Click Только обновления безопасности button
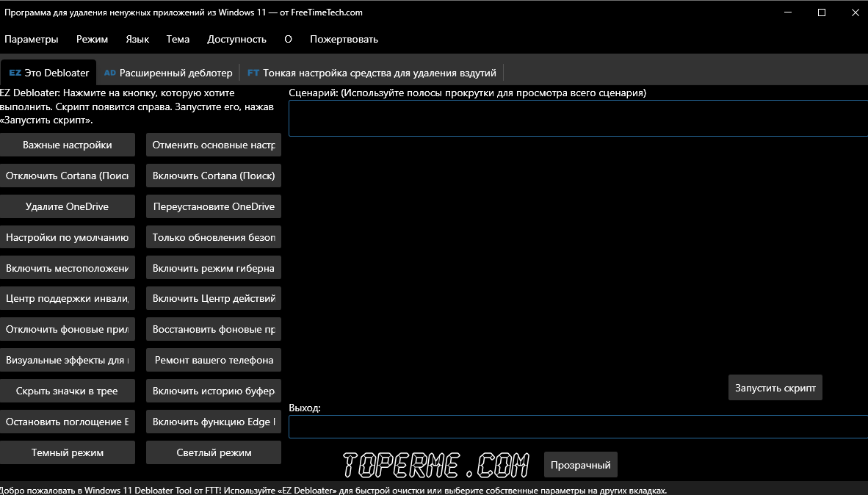 click(214, 237)
